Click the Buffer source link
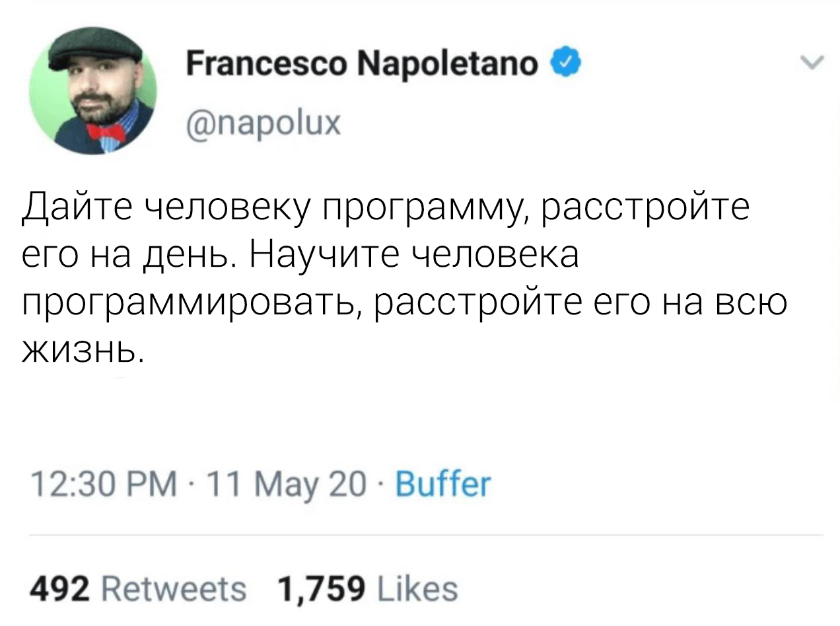Screen dimensions: 840x626 coord(442,485)
